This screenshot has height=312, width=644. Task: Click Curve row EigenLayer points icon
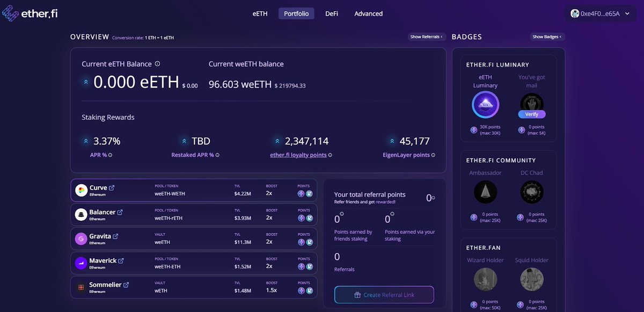(x=309, y=194)
